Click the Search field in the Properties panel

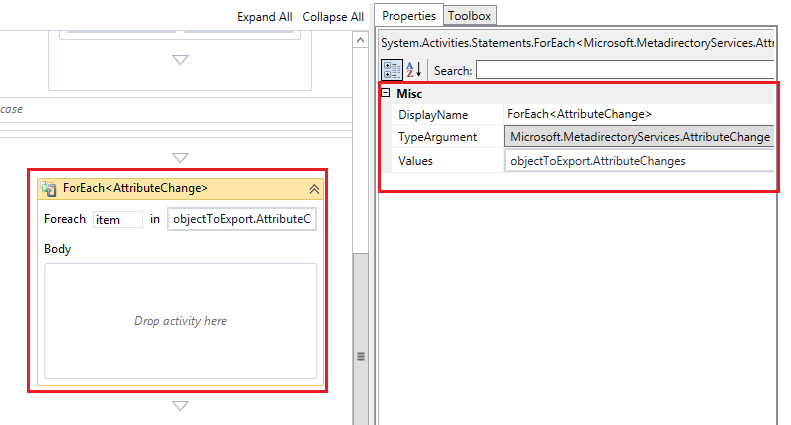(625, 70)
